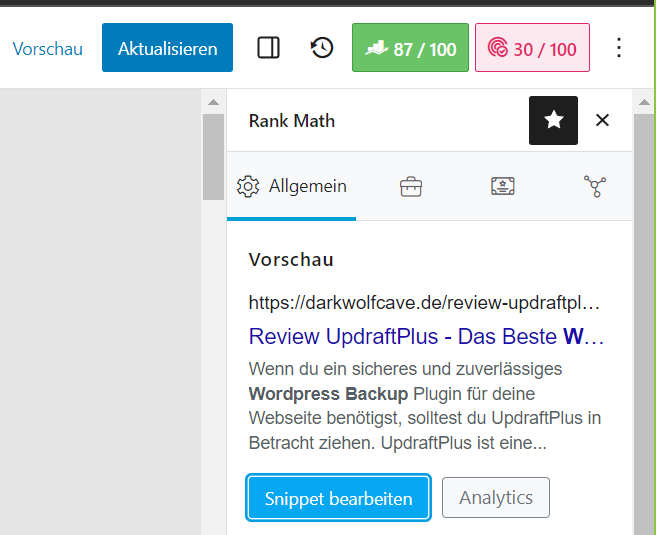
Task: Click the editor scrollbar up arrow
Action: (213, 102)
